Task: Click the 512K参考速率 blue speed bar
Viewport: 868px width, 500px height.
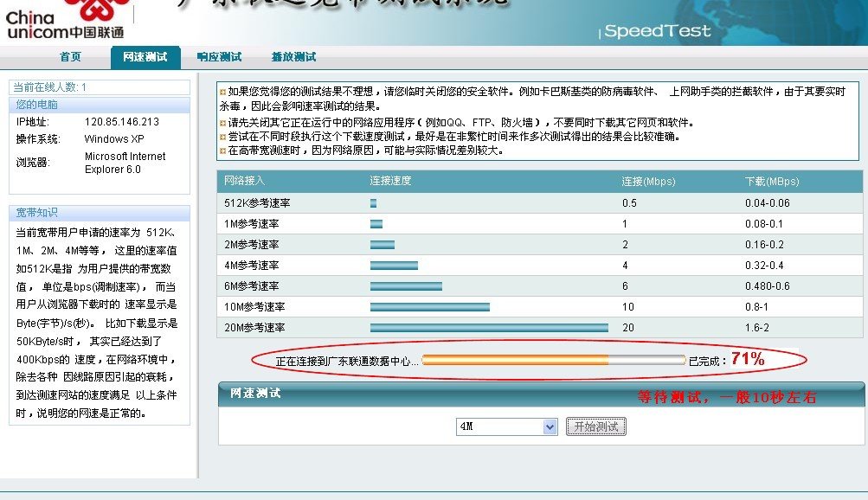Action: 372,202
